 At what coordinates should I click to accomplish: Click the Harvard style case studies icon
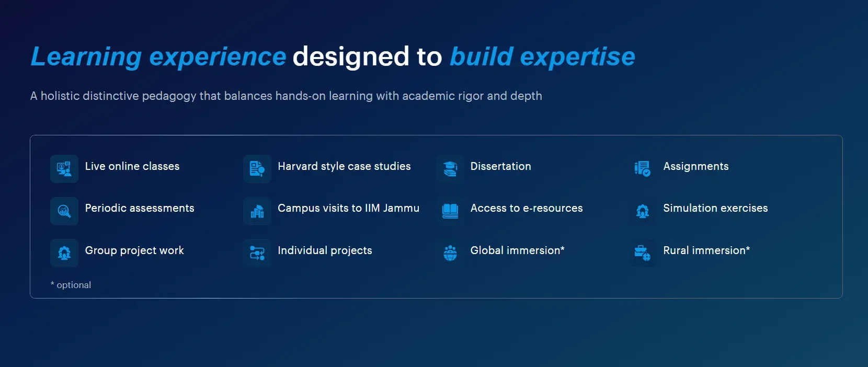pyautogui.click(x=257, y=169)
